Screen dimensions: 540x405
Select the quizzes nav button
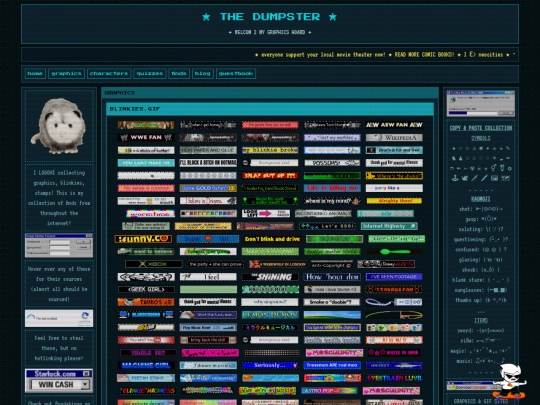150,73
